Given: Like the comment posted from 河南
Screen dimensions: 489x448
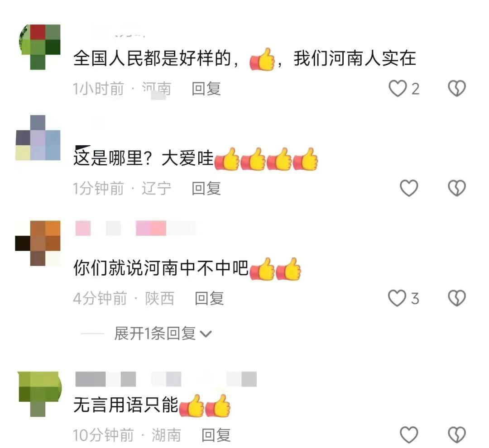Looking at the screenshot, I should tap(398, 88).
